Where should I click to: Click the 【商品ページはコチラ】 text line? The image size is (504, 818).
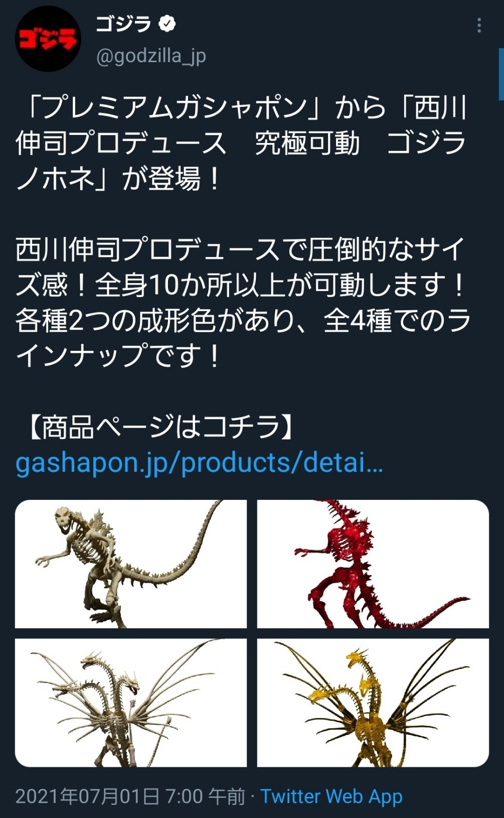(158, 427)
